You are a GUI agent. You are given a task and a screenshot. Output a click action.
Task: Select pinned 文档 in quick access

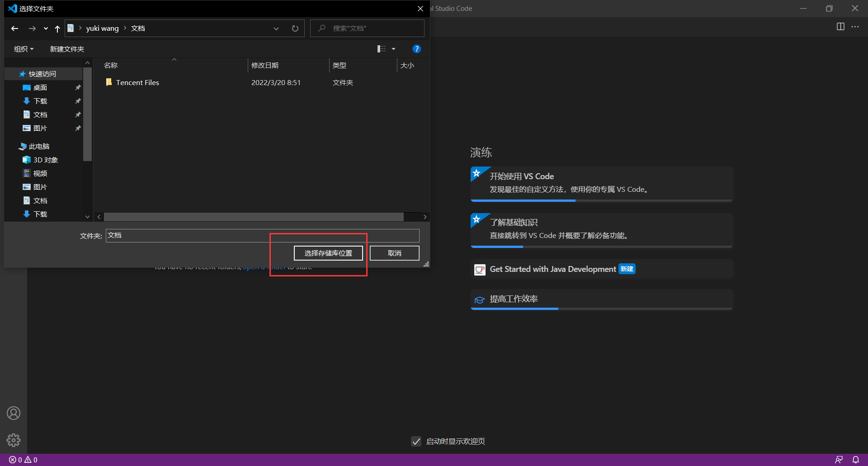40,114
